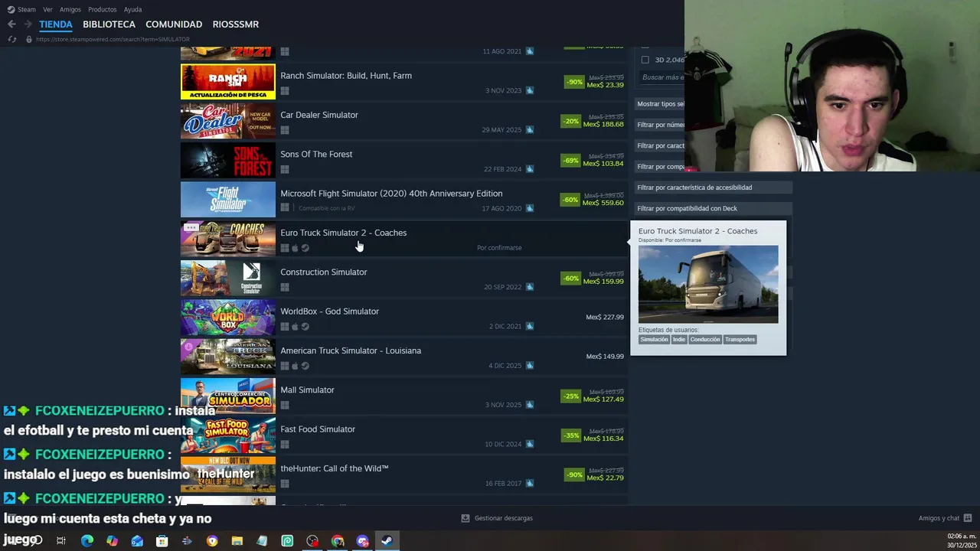Viewport: 980px width, 551px height.
Task: Expand Filtrar por característica de accesibilidad
Action: (713, 187)
